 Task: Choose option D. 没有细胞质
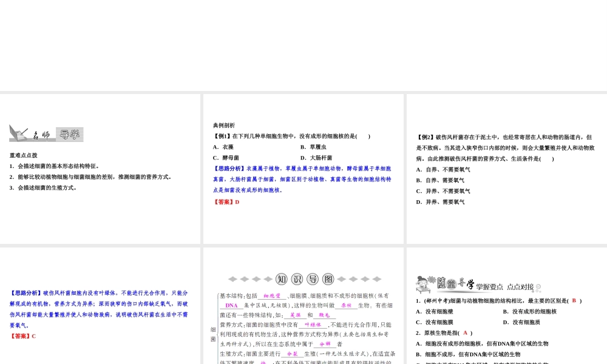[x=521, y=322]
